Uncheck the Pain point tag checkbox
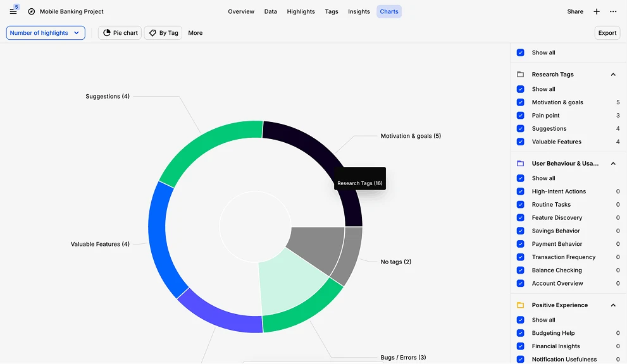 [x=520, y=115]
